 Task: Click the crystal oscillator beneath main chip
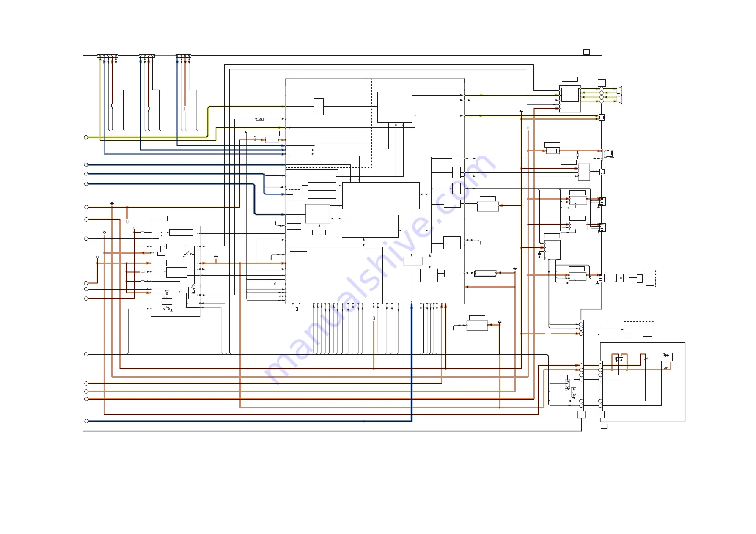pos(296,309)
